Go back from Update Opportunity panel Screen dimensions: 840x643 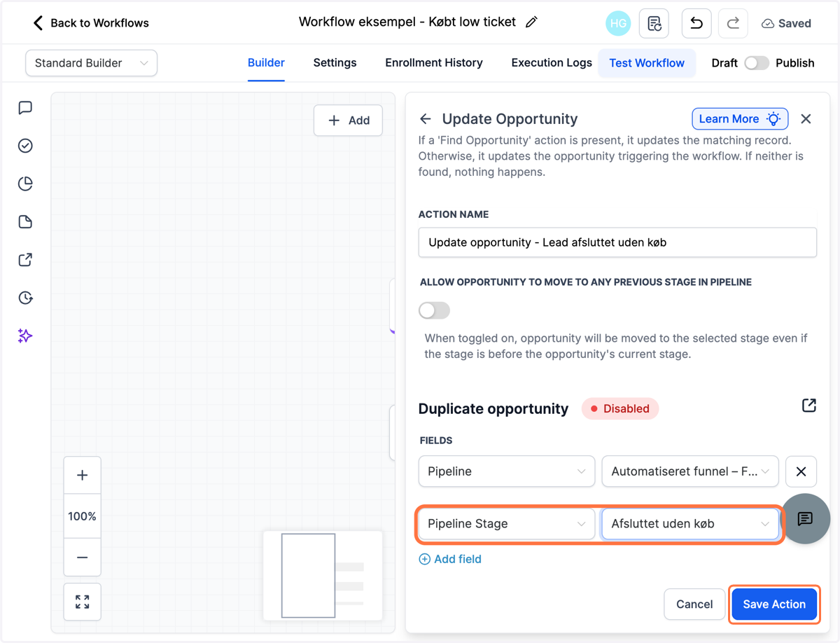[x=426, y=119]
